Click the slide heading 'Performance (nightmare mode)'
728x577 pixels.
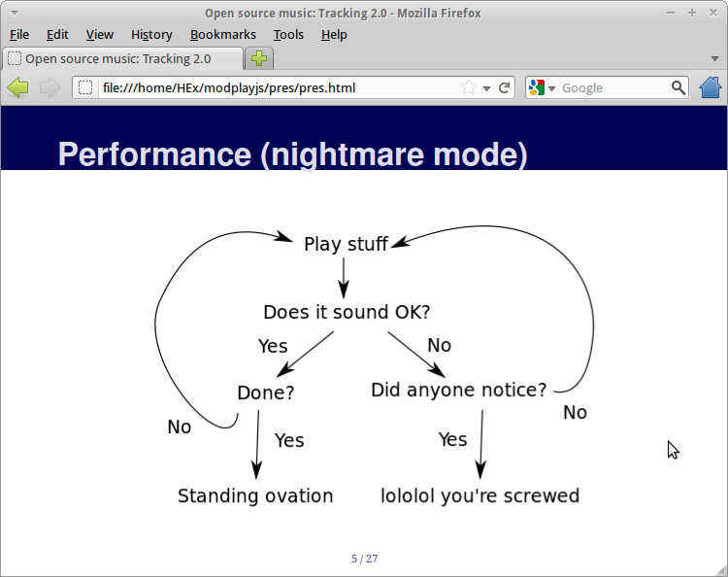tap(293, 153)
